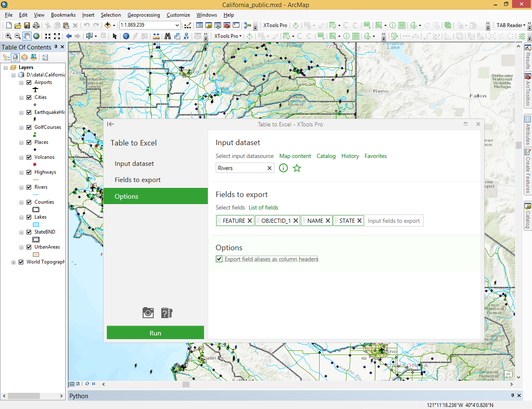Click the Save icon in toolbar

27,25
